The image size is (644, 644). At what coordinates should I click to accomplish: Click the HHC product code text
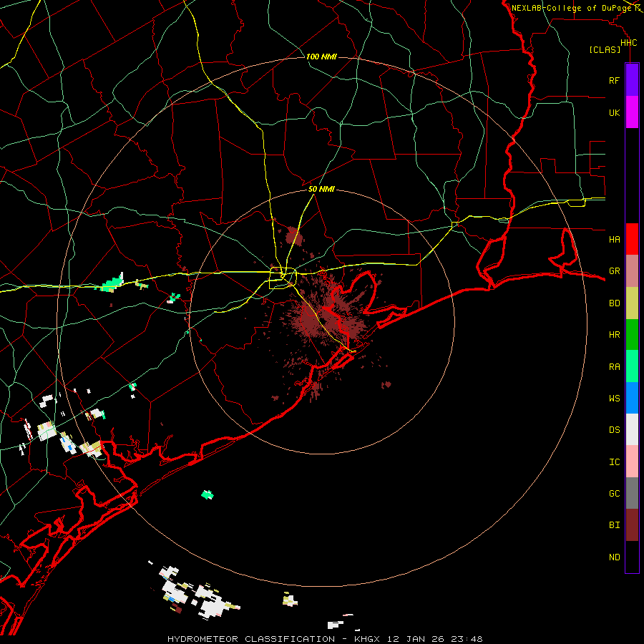pos(628,43)
